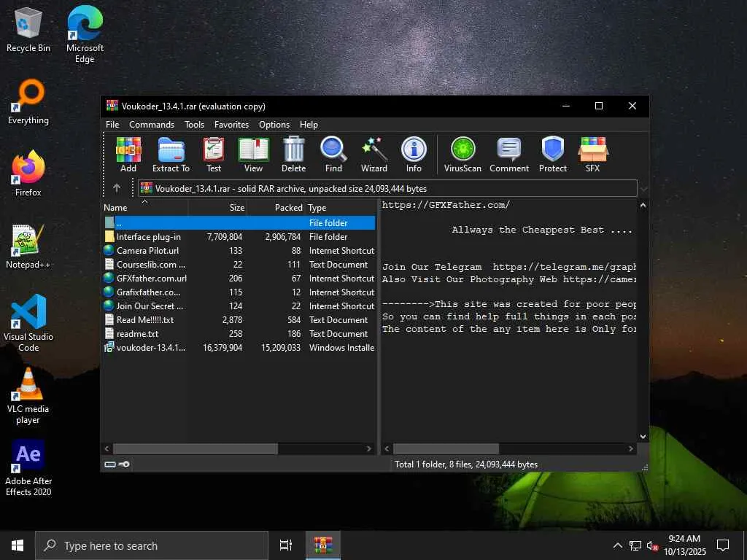Click comment pane horizontal scrollbar thumb
747x560 pixels.
(446, 448)
